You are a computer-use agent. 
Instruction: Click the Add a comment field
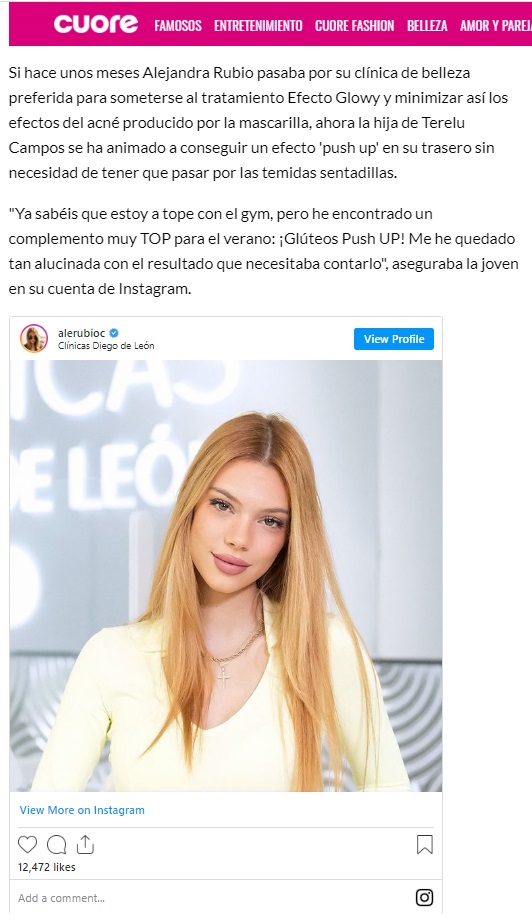(x=212, y=898)
